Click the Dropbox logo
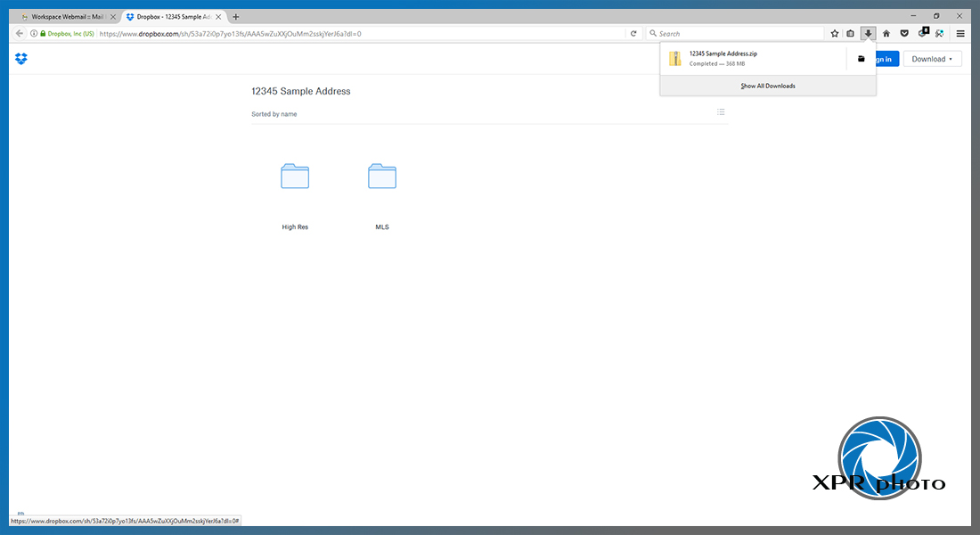The image size is (980, 535). click(x=21, y=59)
